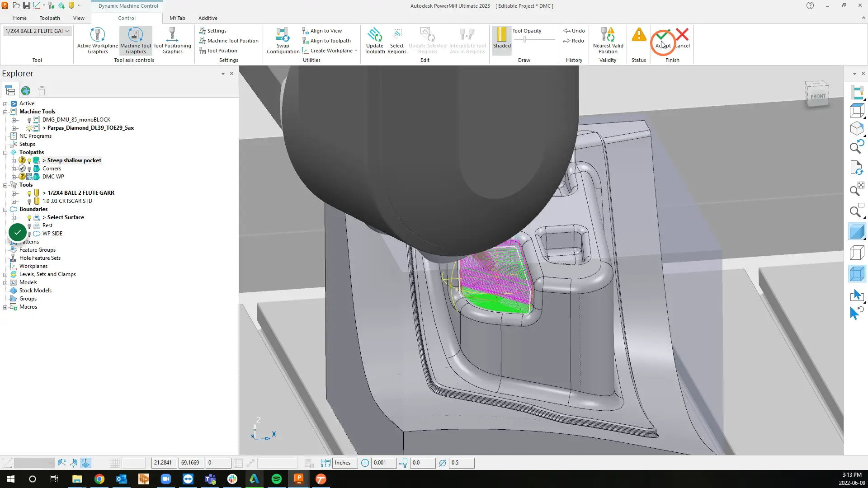
Task: Expand the Active tree node
Action: coord(5,103)
